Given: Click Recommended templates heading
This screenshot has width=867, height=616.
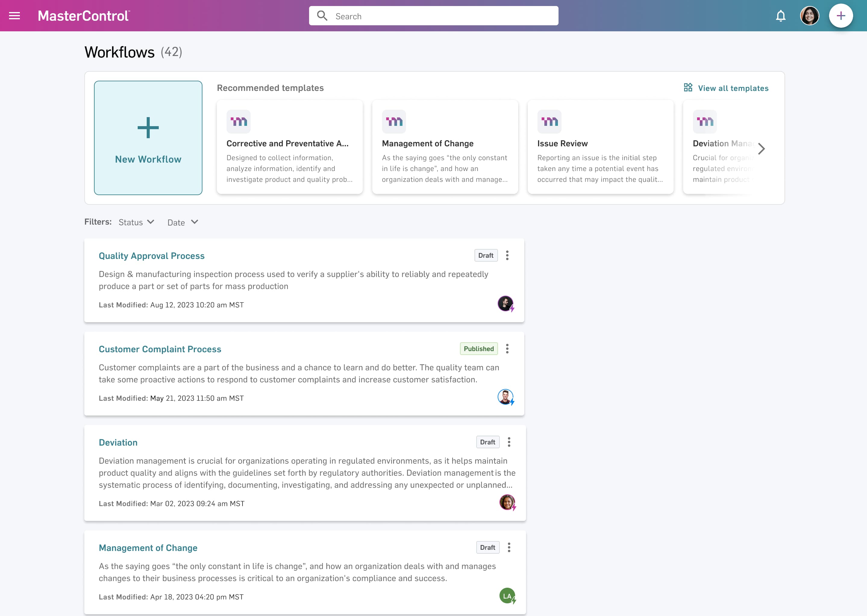Looking at the screenshot, I should coord(270,88).
